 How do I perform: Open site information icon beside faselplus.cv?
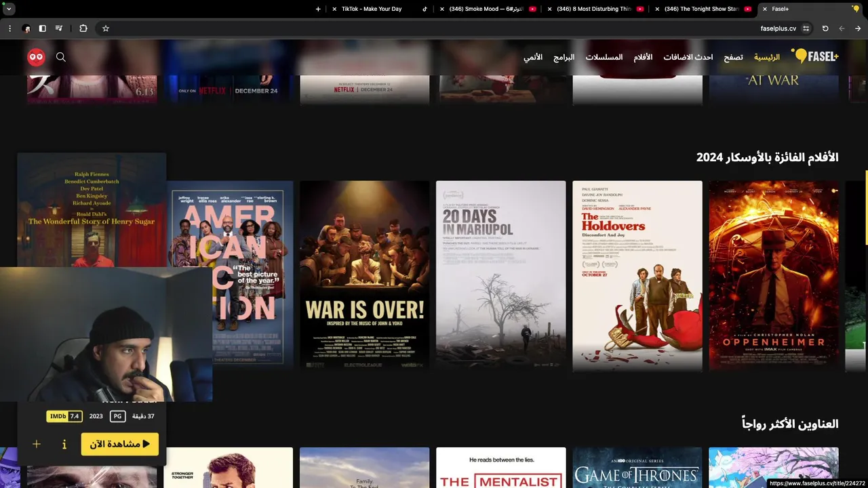click(806, 28)
